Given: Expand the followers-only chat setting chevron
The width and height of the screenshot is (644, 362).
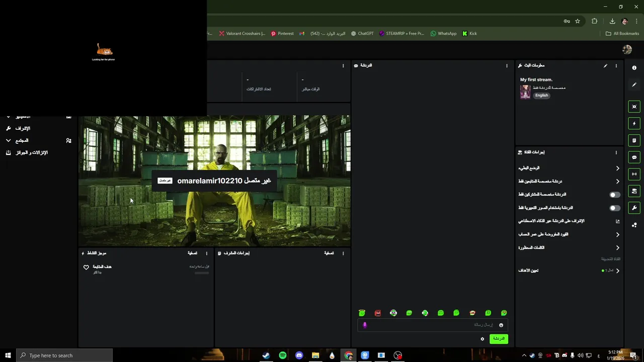Looking at the screenshot, I should tap(617, 182).
